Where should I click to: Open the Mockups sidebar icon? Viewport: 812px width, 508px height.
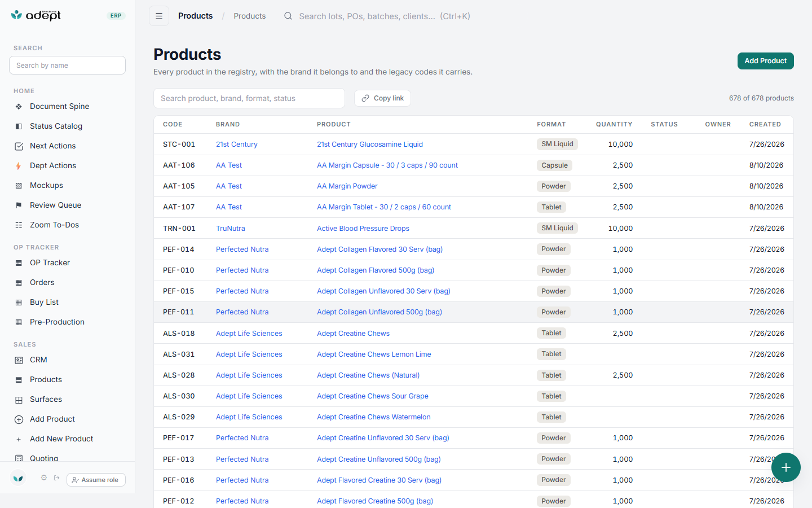[x=19, y=186]
